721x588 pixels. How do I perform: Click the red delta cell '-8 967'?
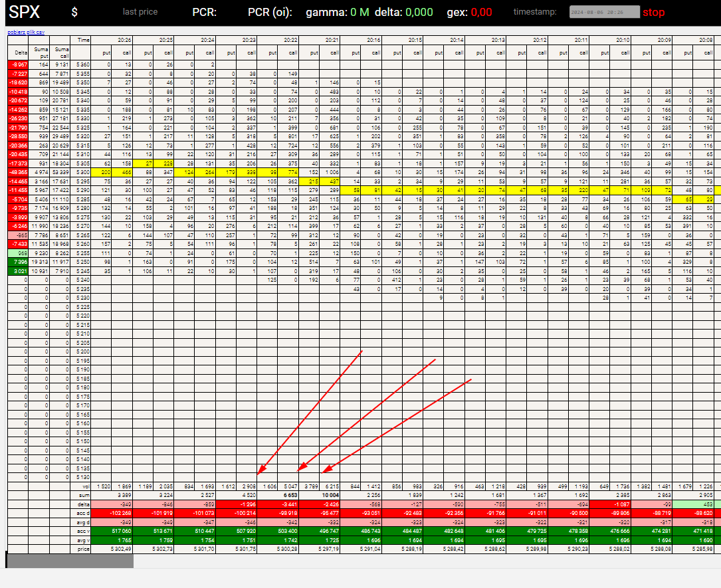pos(18,65)
